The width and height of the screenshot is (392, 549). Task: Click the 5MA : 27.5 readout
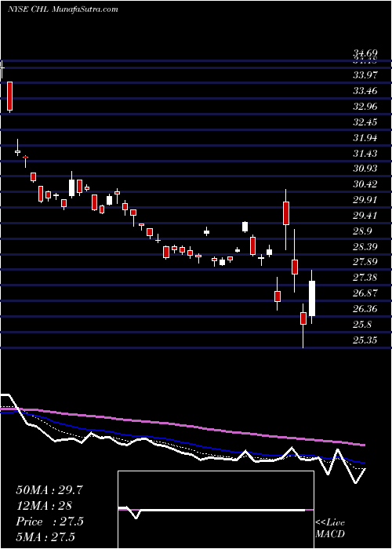pos(46,537)
